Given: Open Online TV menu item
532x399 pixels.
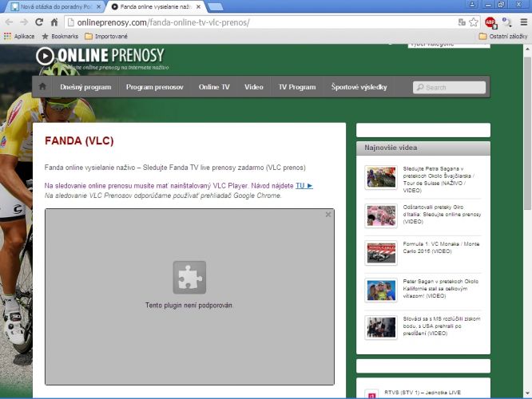Looking at the screenshot, I should click(x=214, y=87).
